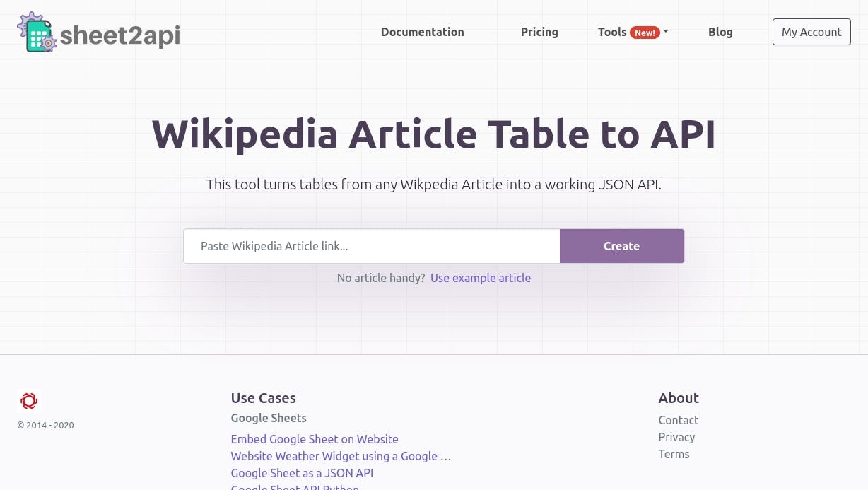This screenshot has width=868, height=490.
Task: Click the tool description tagline text
Action: (434, 185)
